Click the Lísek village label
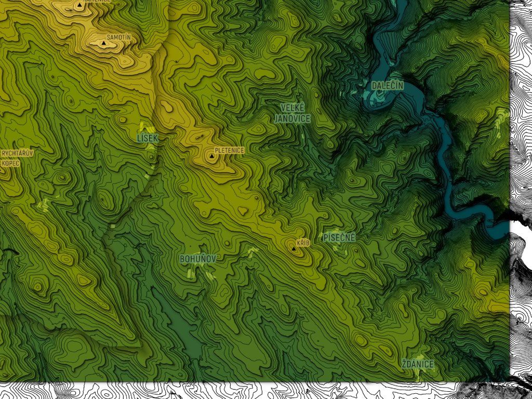 coord(147,138)
